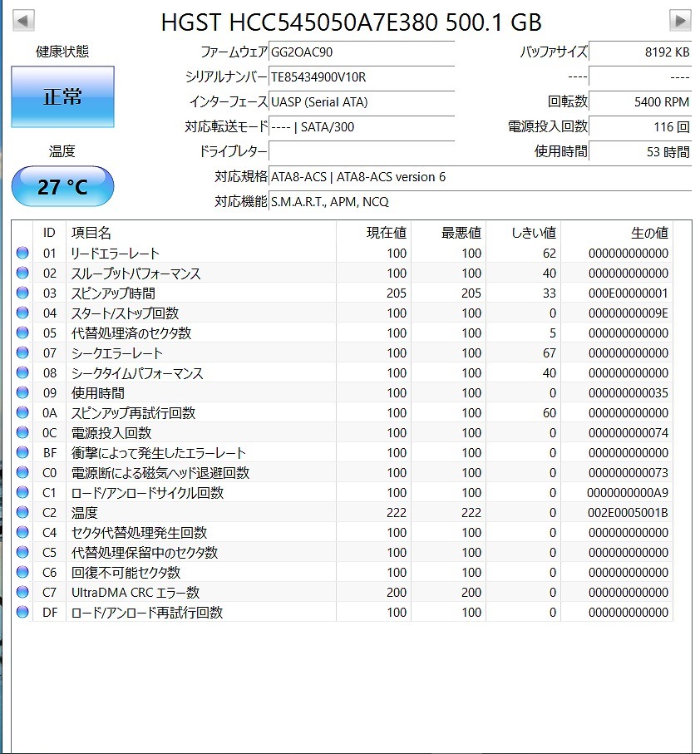Click status icon for 02 スループットパフォーマンス
Image resolution: width=700 pixels, height=754 pixels.
[x=22, y=274]
